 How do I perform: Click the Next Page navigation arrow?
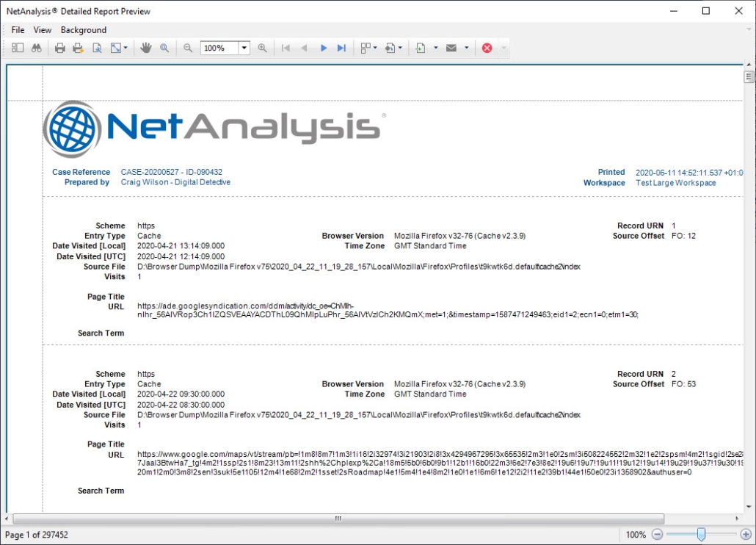click(x=323, y=47)
